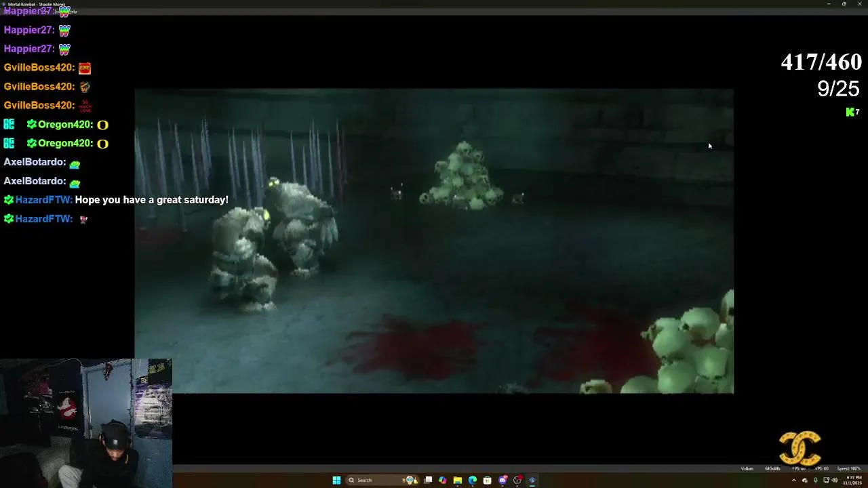Open Task View from the taskbar
The image size is (868, 488).
coord(428,480)
